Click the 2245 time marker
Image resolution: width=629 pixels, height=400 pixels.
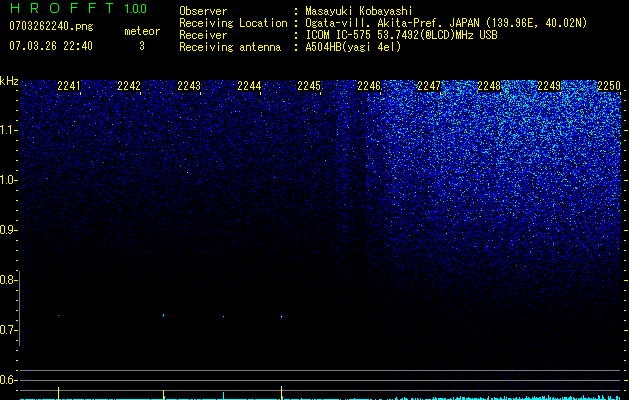[x=309, y=86]
